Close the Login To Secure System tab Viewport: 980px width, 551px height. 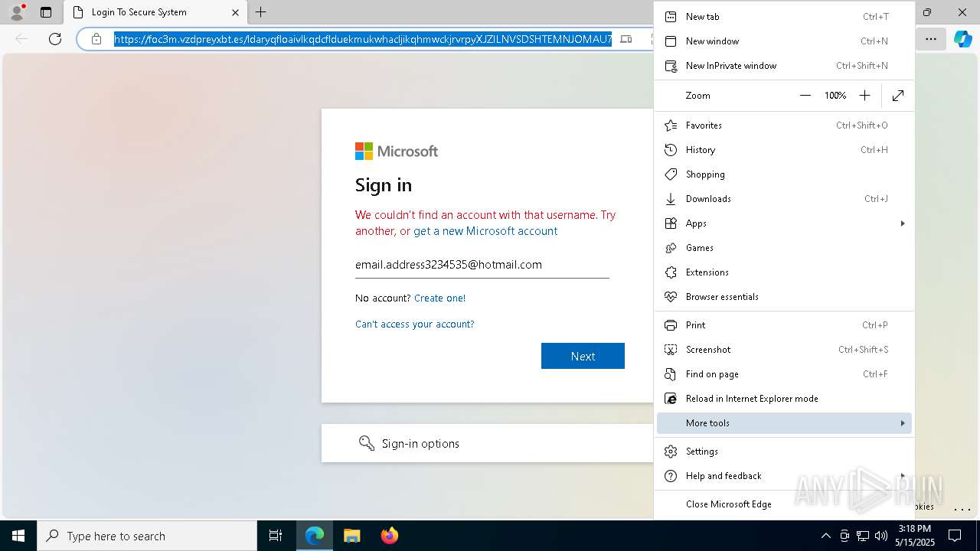point(235,12)
